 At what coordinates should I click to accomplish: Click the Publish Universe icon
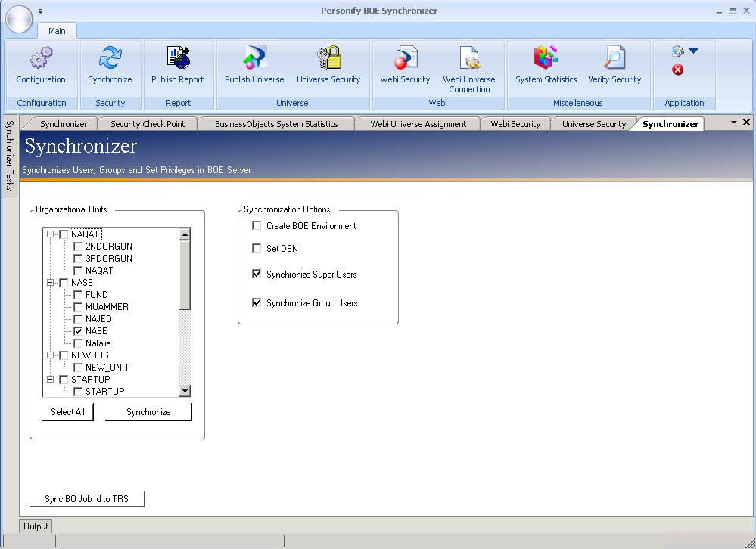coord(254,59)
